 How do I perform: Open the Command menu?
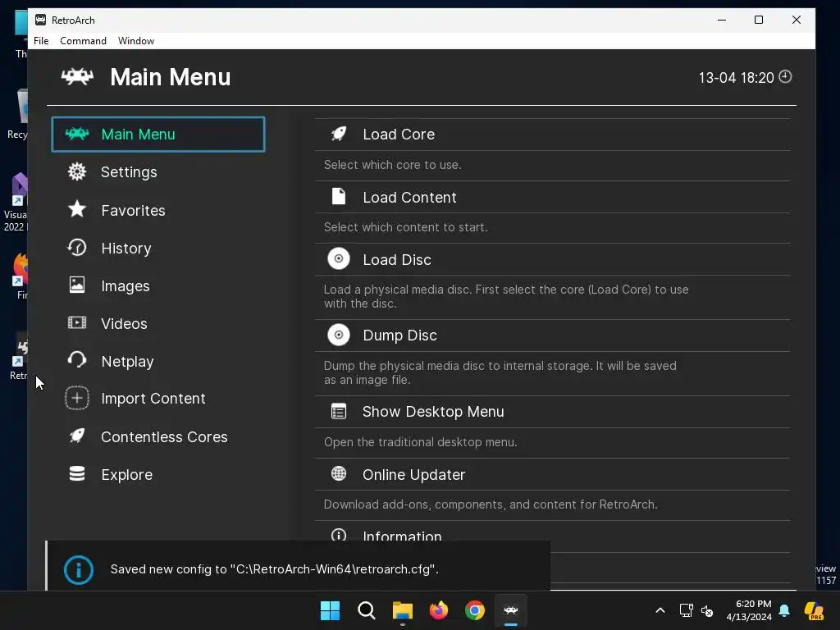tap(83, 41)
